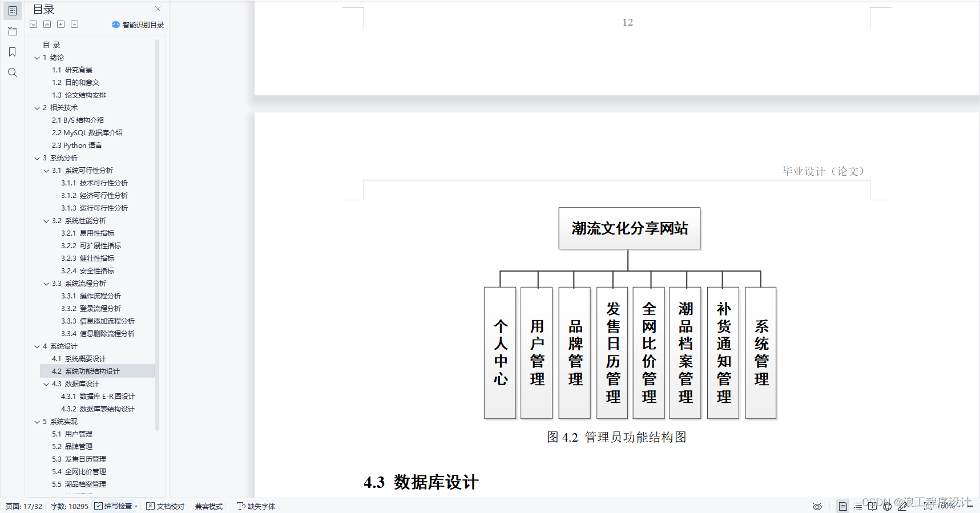Jump to '3.3.2 登录流程分析'

[x=91, y=308]
